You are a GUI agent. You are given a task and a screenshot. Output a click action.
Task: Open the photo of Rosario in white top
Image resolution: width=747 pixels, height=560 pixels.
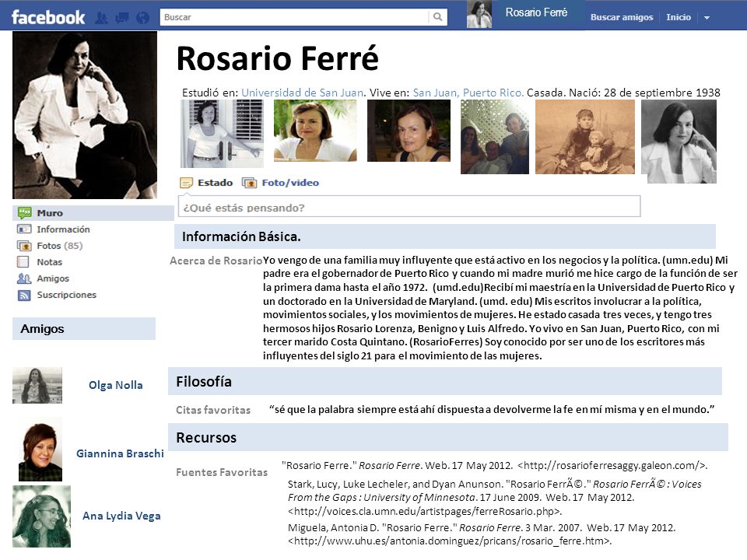tap(315, 131)
